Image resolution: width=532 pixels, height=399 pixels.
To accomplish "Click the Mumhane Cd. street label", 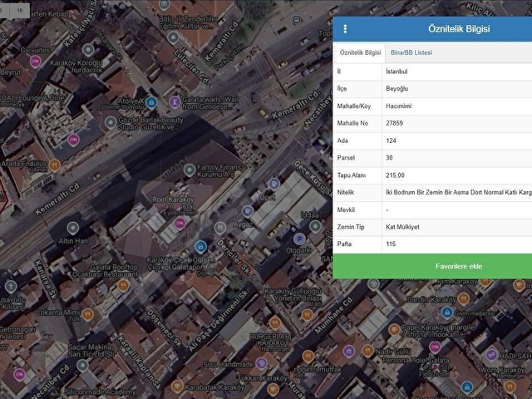I will point(334,315).
